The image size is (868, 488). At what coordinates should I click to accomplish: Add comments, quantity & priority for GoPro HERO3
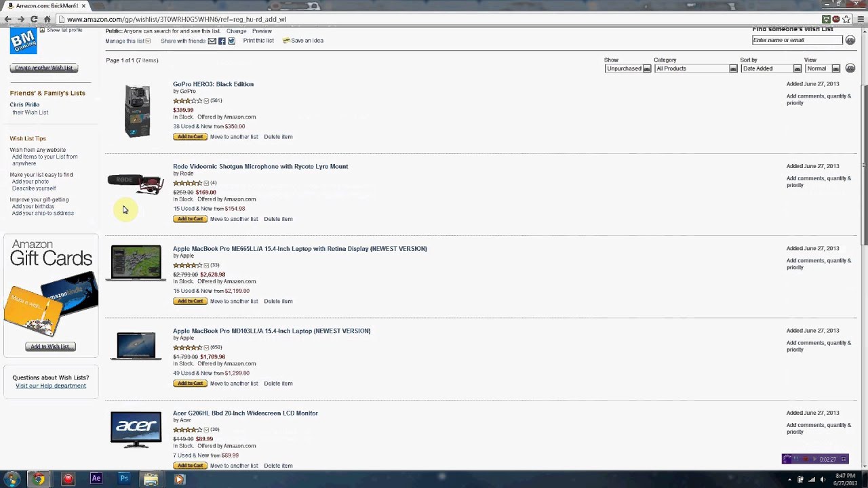click(x=818, y=100)
